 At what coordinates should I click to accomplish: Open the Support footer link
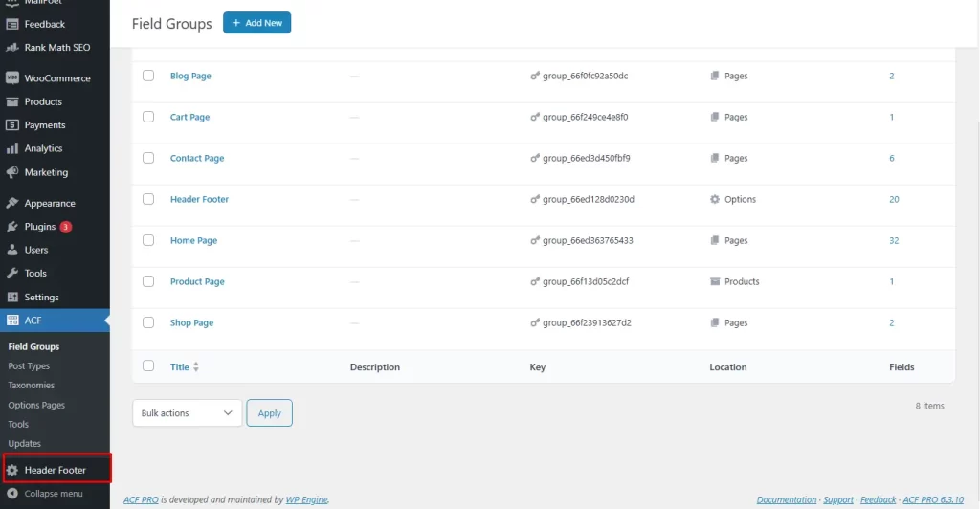(x=838, y=499)
